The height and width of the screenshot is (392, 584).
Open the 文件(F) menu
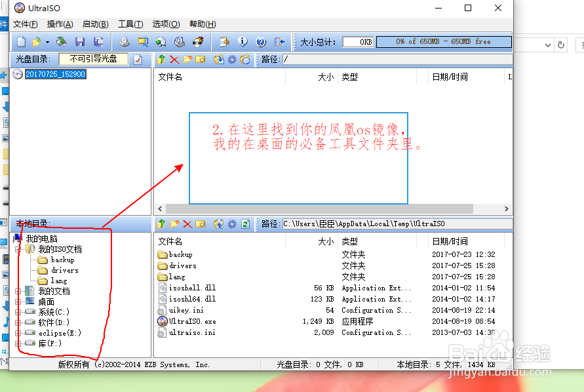click(26, 24)
